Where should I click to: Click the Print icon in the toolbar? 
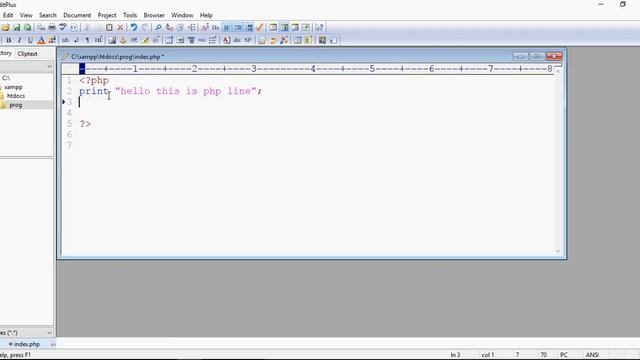[x=52, y=27]
